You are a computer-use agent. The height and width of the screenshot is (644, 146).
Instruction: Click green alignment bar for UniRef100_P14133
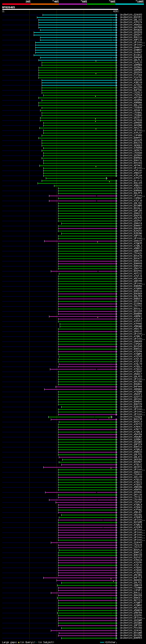coord(79,63)
